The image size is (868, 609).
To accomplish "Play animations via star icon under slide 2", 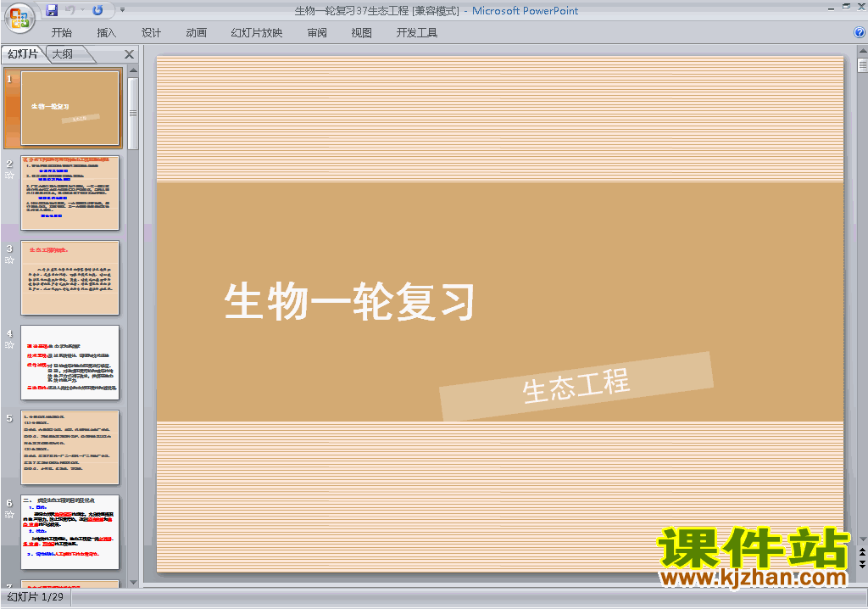I will tap(9, 175).
